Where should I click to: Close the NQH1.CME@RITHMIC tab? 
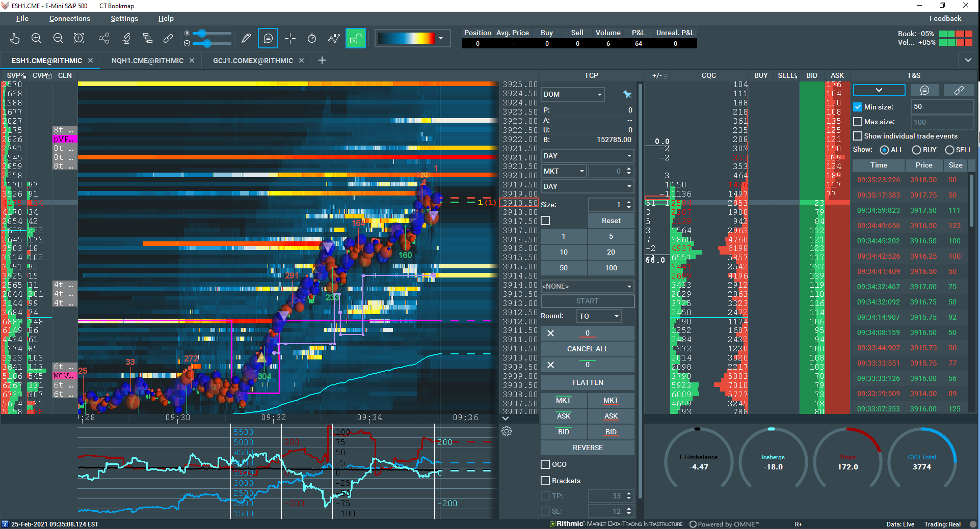point(192,60)
